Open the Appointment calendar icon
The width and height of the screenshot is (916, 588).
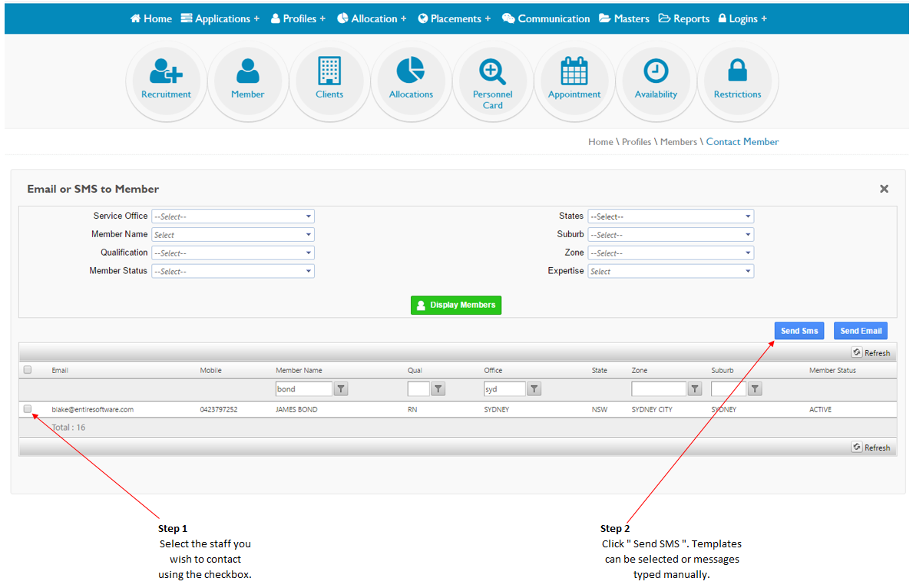pyautogui.click(x=574, y=81)
